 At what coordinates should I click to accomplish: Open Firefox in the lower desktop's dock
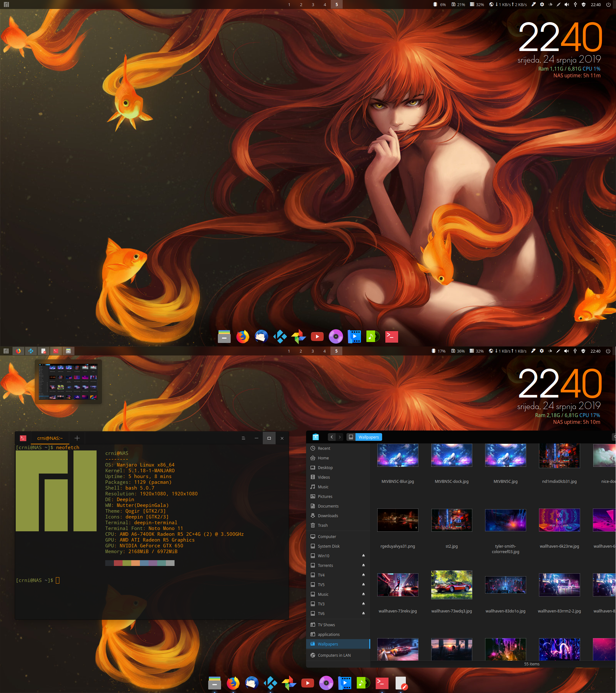pos(233,683)
